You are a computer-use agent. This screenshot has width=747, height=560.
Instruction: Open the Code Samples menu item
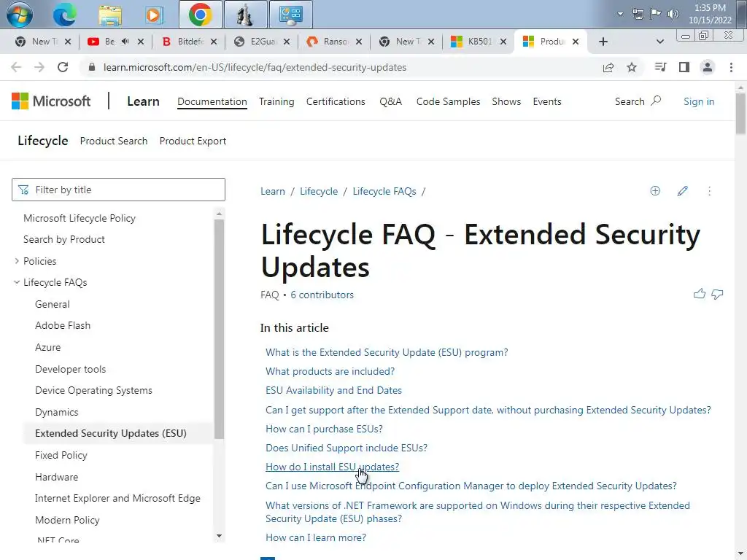point(448,101)
